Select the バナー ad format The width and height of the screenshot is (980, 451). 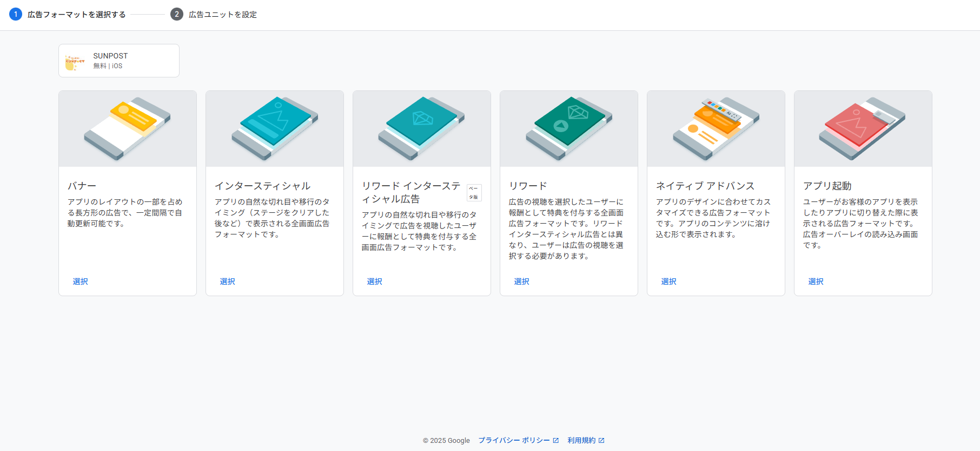pyautogui.click(x=81, y=282)
